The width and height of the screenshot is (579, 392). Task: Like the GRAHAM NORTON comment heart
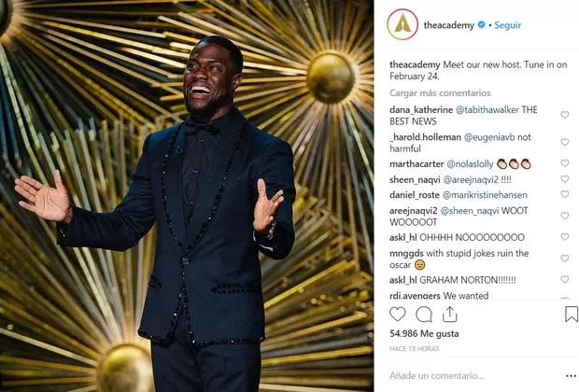[565, 279]
